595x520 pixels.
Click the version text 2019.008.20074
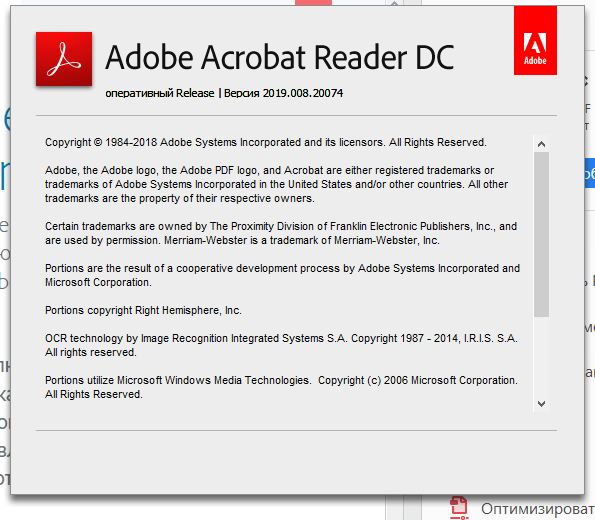tap(303, 93)
